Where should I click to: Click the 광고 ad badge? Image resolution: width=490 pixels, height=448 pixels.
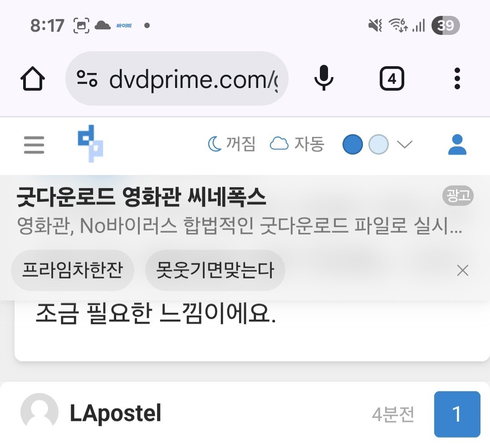pos(458,196)
